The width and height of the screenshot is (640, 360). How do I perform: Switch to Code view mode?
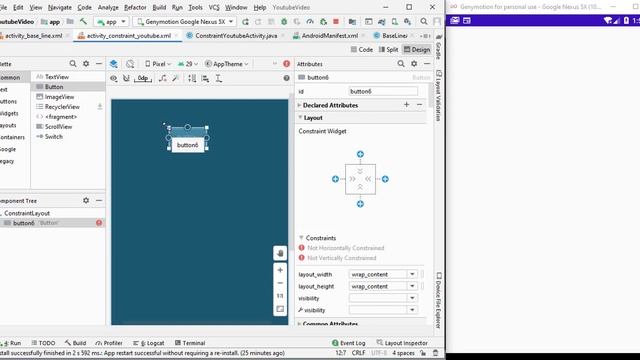tap(362, 49)
